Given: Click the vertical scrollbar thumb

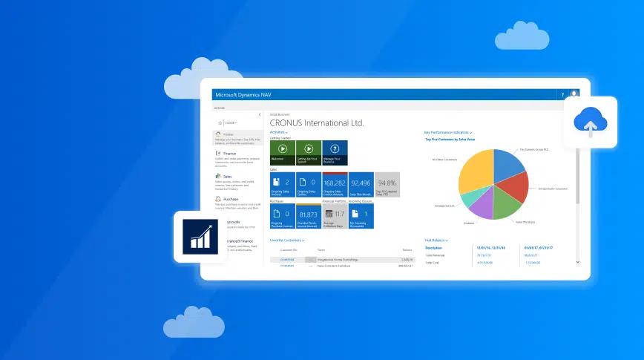Looking at the screenshot, I should [577, 176].
